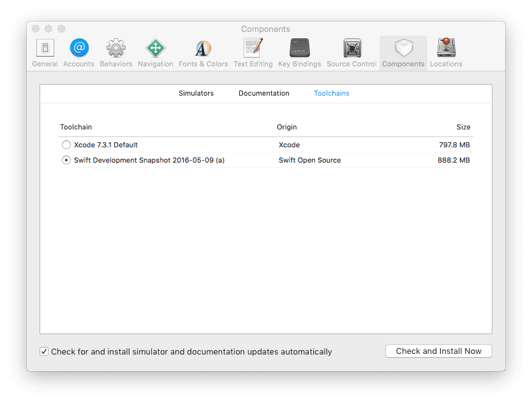Click the Check and Install Now button

[439, 351]
